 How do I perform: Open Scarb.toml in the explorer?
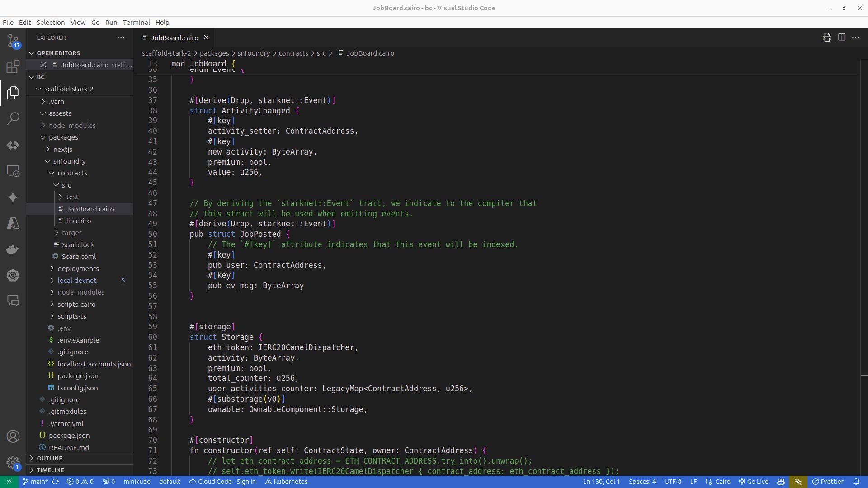(79, 257)
